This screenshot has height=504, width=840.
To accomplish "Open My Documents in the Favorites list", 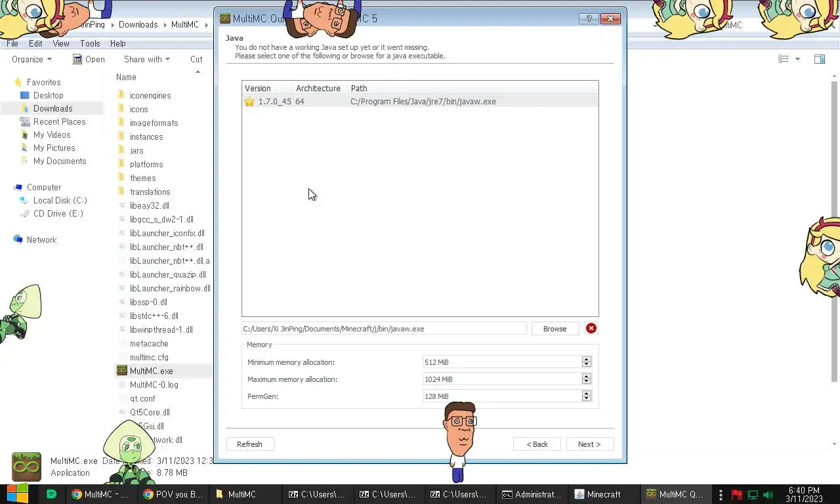I will point(60,161).
